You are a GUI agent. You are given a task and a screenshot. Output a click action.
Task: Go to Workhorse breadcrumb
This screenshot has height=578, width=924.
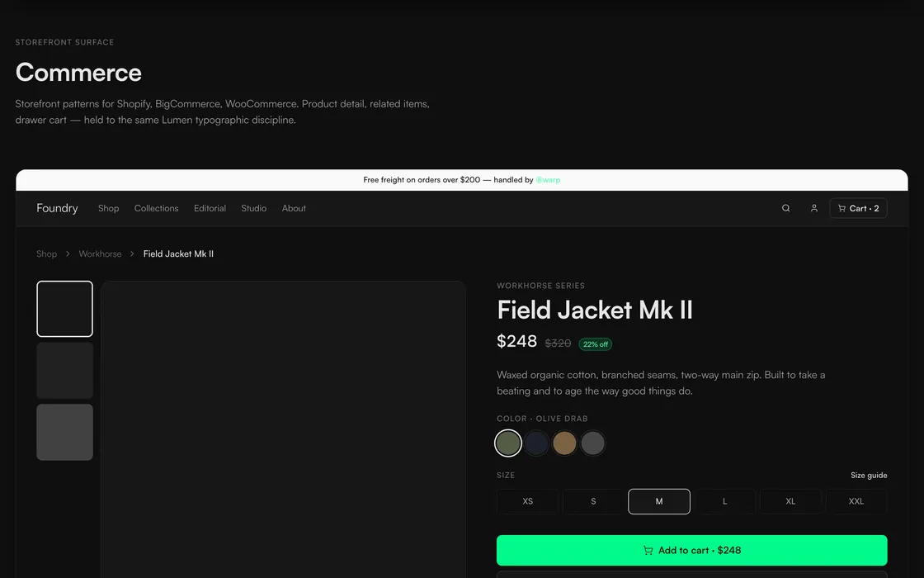point(100,253)
